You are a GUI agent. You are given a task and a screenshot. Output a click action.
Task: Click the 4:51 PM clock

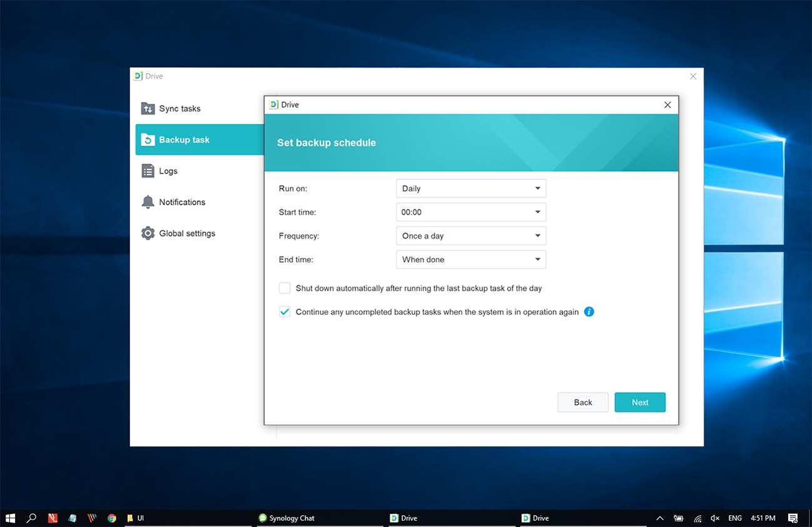(763, 518)
